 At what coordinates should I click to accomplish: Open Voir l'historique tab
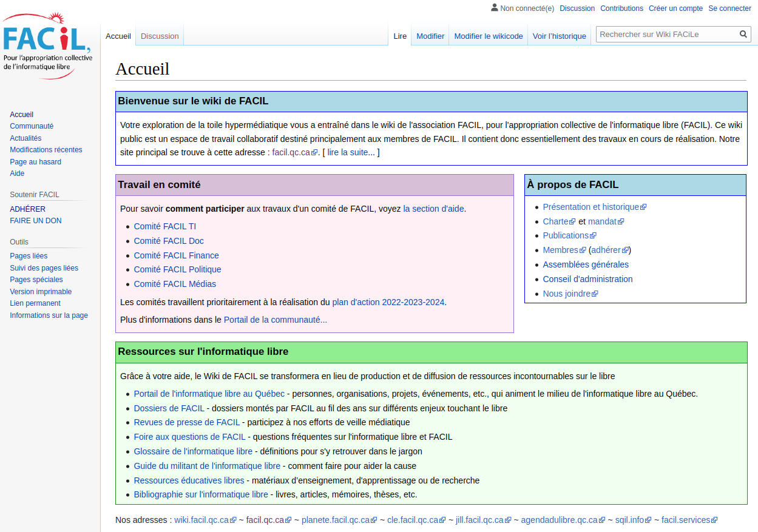click(x=560, y=36)
